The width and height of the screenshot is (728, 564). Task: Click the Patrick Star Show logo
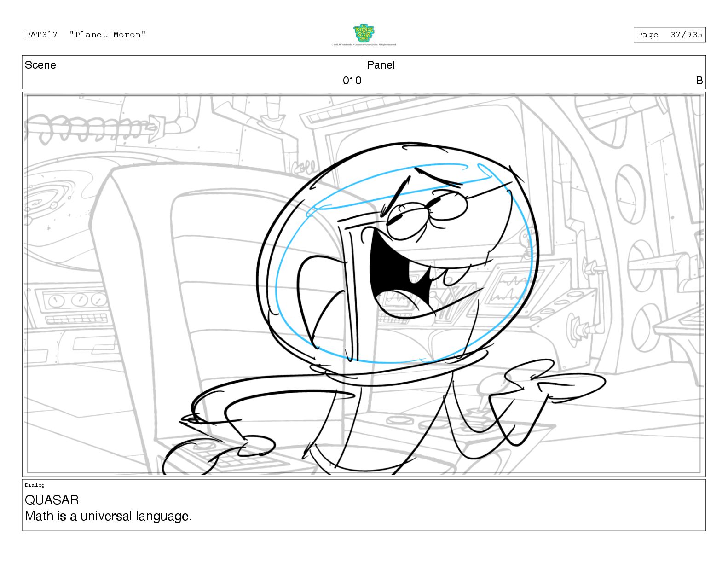point(364,33)
